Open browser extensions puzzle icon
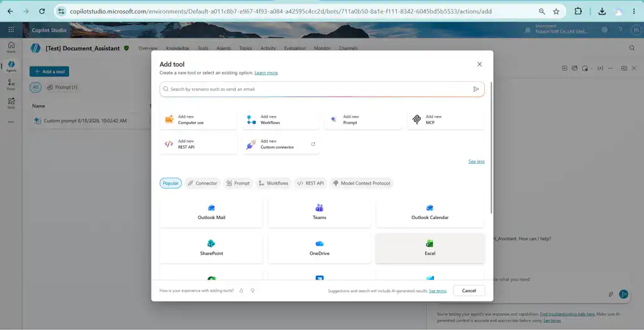The width and height of the screenshot is (644, 330). [x=579, y=11]
